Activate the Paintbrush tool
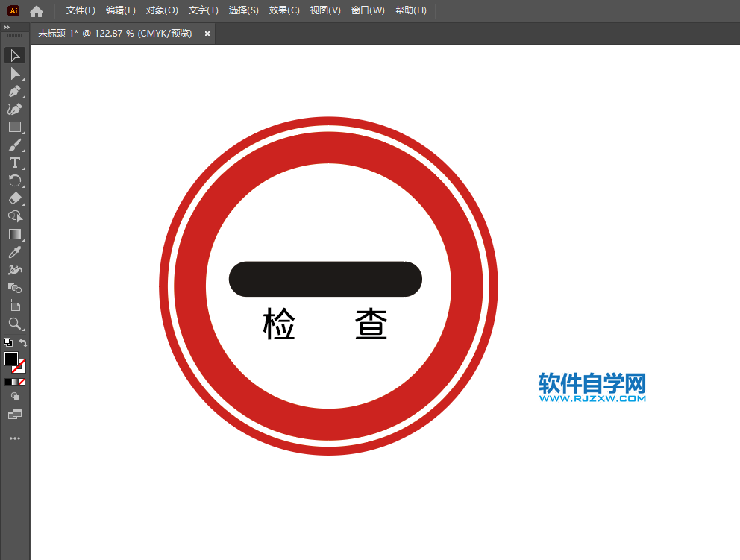This screenshot has width=740, height=560. [x=15, y=145]
